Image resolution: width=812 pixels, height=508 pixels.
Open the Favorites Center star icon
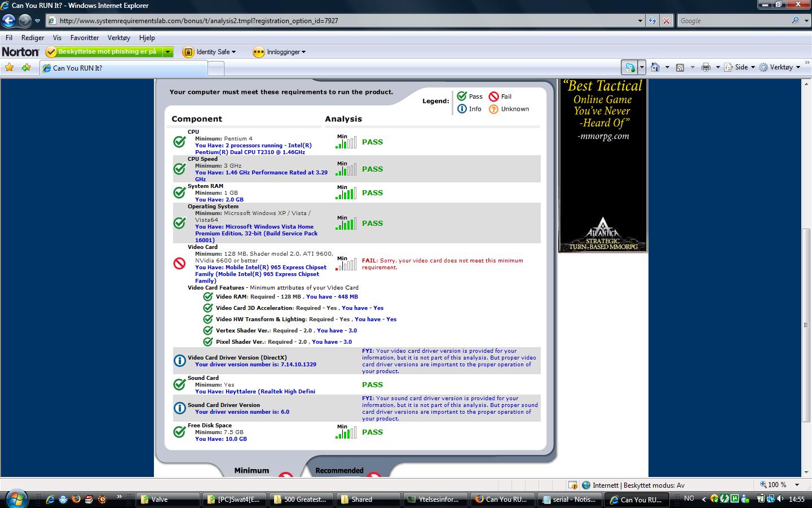pyautogui.click(x=9, y=68)
